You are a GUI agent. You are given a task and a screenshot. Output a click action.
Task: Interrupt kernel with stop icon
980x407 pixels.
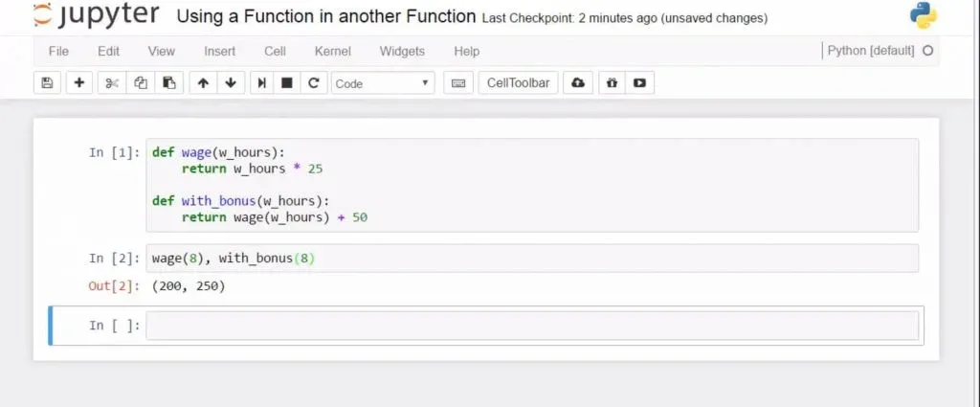coord(286,83)
